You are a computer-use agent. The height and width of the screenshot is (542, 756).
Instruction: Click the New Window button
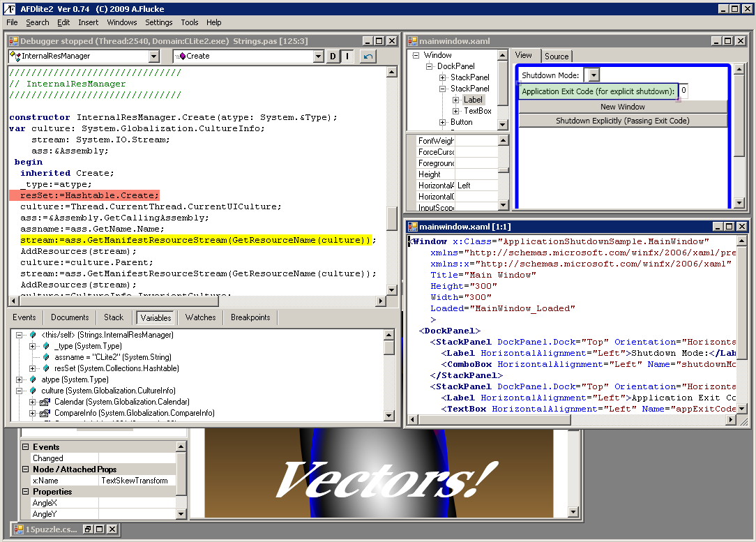click(623, 107)
